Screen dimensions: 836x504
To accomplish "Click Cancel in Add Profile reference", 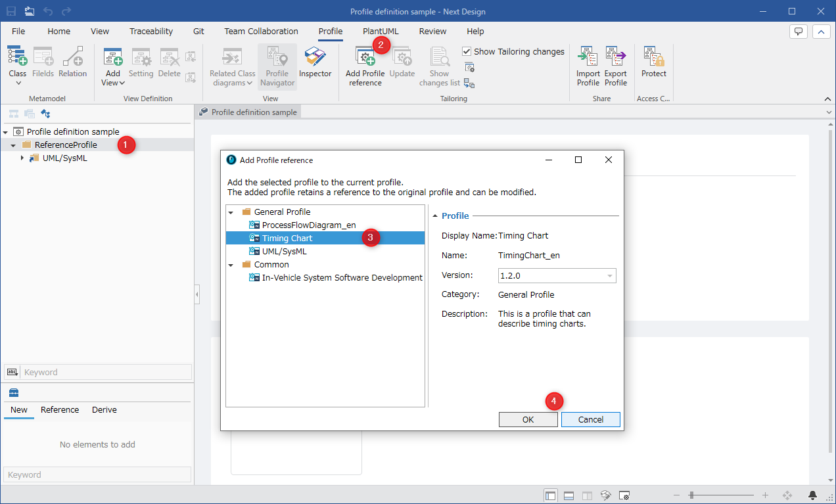I will (591, 419).
